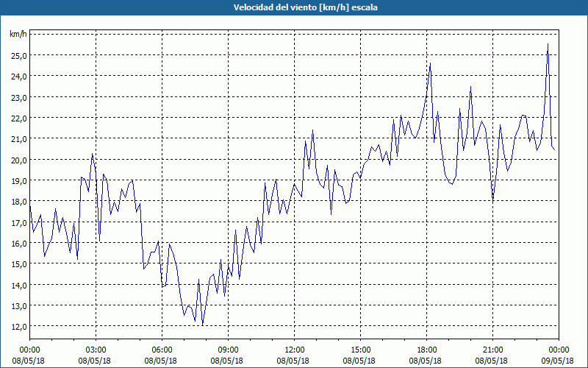
Task: Click the 15:00 time axis label
Action: pos(360,350)
